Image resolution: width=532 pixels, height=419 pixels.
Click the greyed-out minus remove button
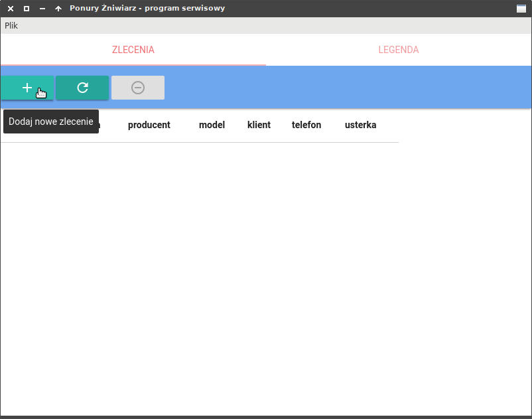pyautogui.click(x=138, y=88)
